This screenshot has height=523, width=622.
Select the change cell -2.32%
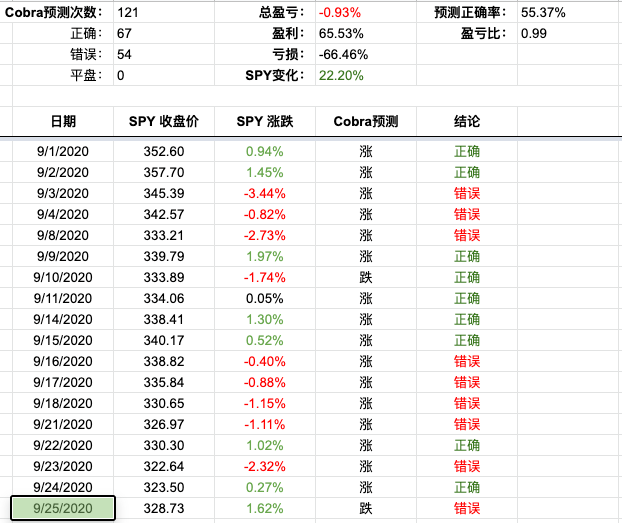pyautogui.click(x=265, y=467)
